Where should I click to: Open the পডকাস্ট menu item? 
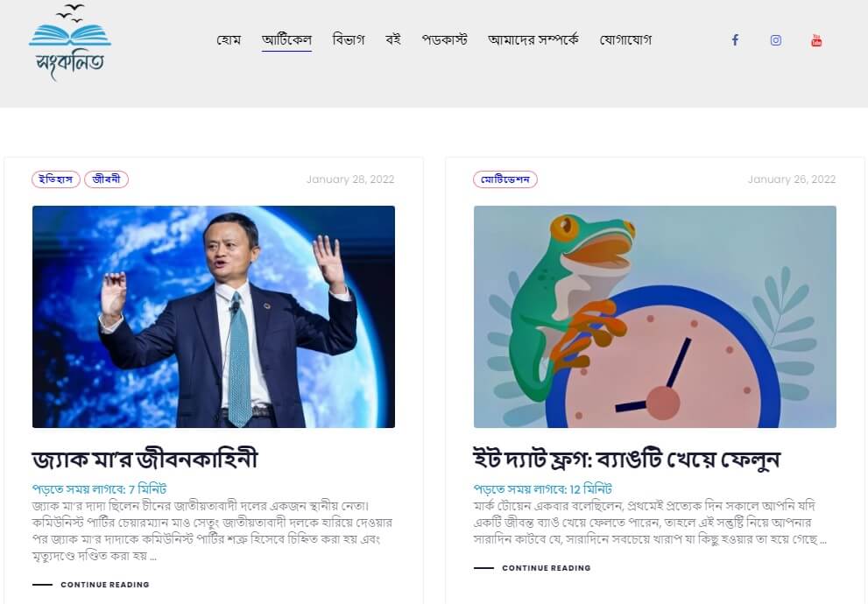[x=445, y=39]
